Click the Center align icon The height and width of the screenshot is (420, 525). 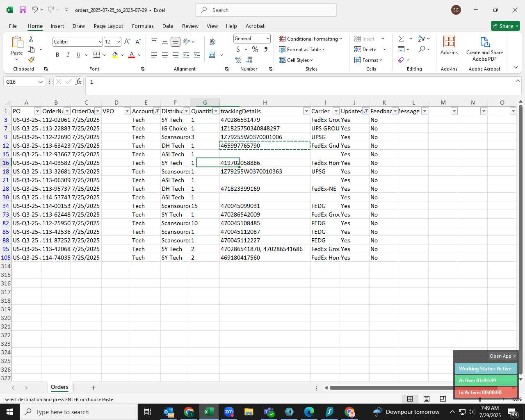(x=165, y=55)
